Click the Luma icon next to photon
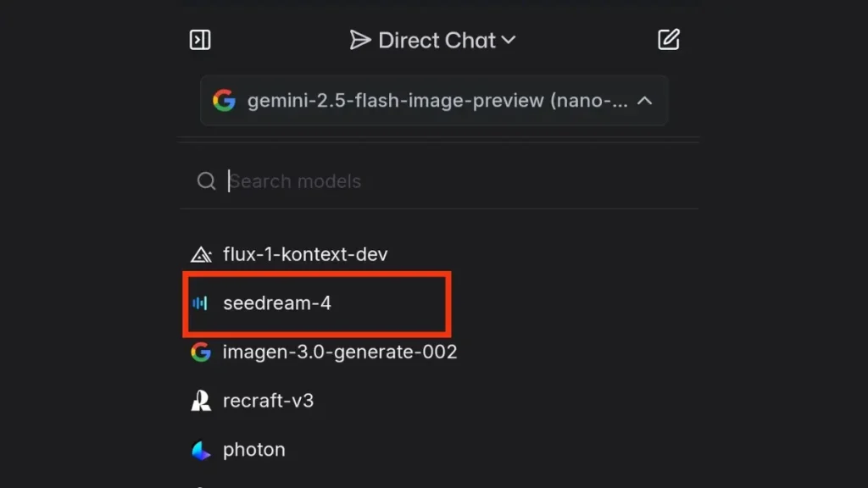868x488 pixels. (200, 450)
